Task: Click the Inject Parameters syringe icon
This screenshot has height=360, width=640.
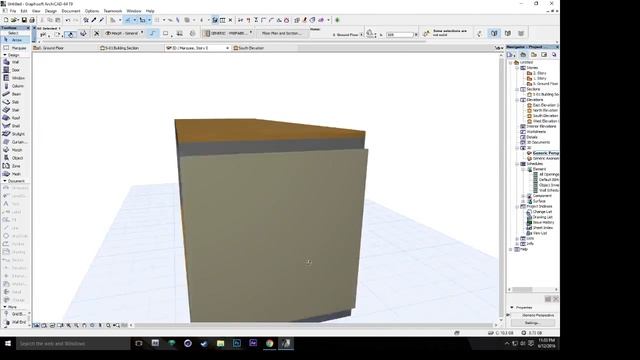Action: (102, 20)
